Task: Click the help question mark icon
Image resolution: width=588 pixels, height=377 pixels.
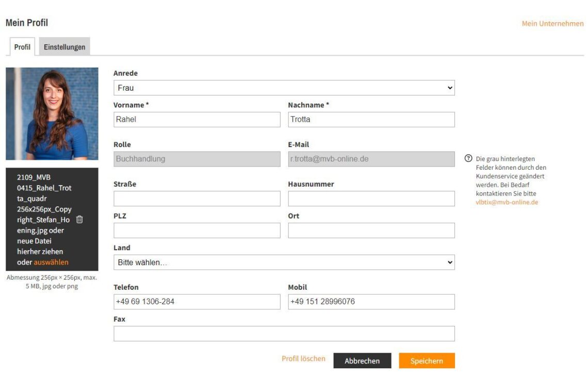Action: click(x=468, y=159)
